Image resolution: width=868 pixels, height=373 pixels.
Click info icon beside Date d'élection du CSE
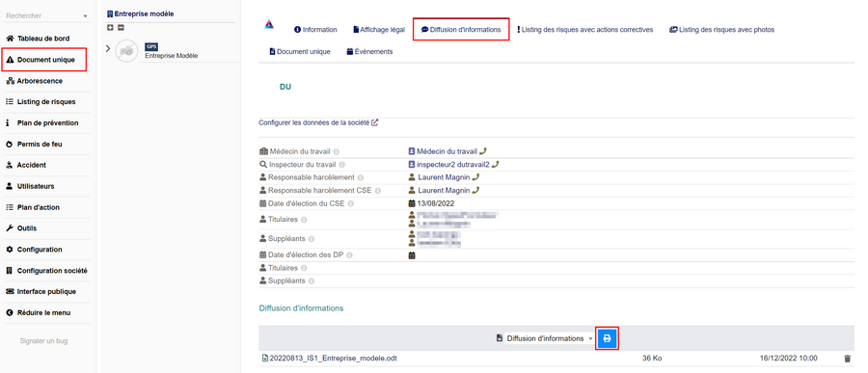click(350, 203)
